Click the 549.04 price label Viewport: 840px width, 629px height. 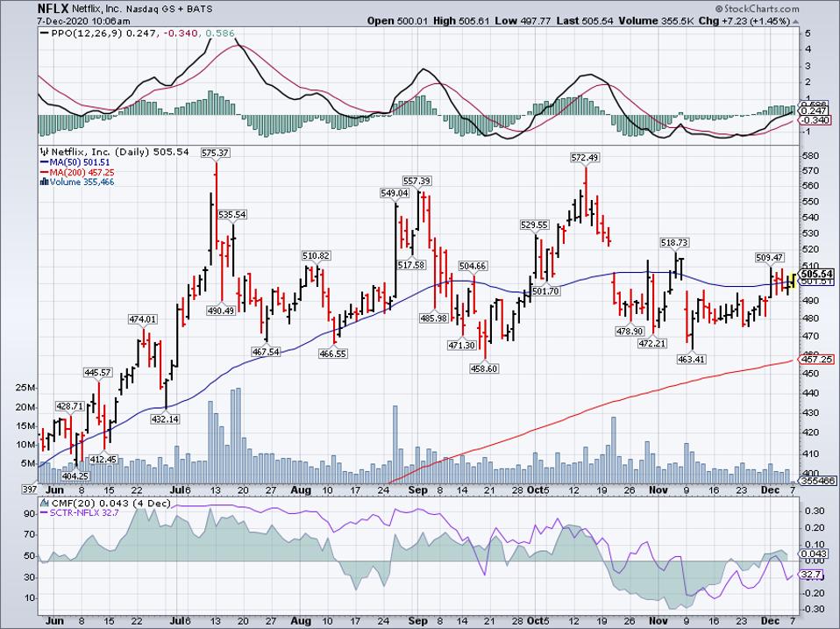[394, 193]
